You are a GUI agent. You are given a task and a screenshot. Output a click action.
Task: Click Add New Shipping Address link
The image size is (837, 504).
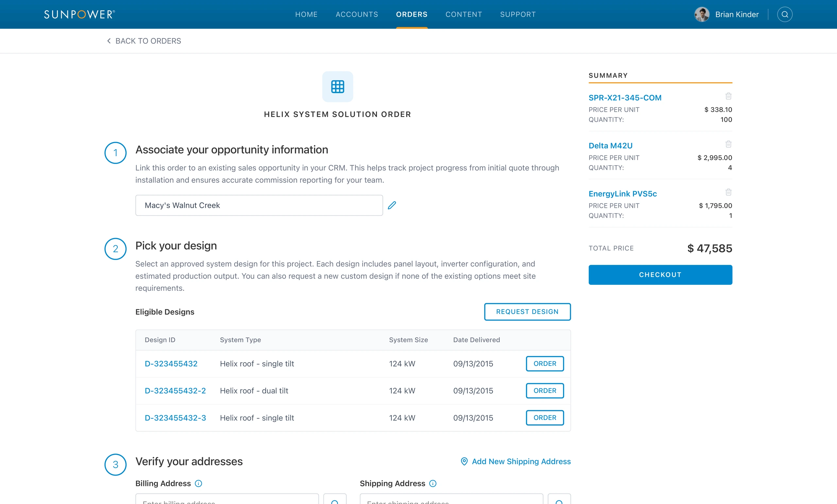pyautogui.click(x=516, y=461)
